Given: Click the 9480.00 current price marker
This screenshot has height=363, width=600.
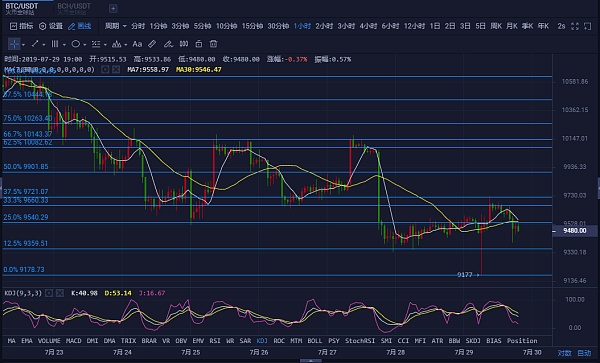Looking at the screenshot, I should coord(575,231).
